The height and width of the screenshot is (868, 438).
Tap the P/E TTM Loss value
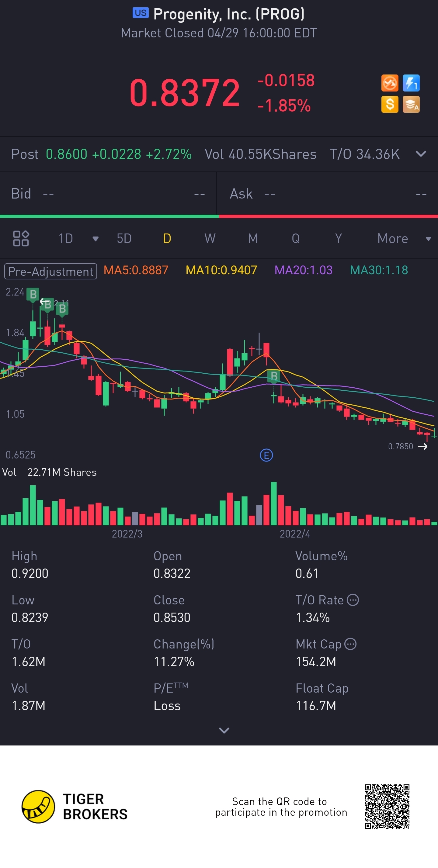tap(167, 706)
